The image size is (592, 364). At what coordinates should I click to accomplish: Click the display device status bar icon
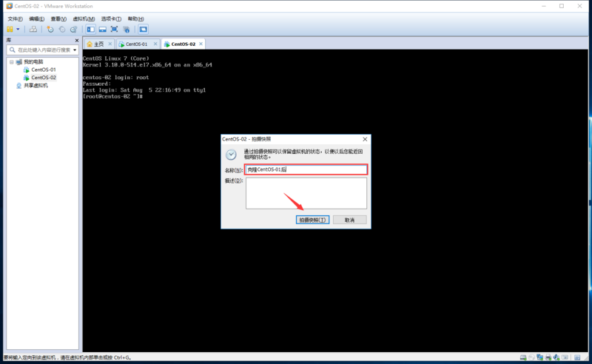[565, 357]
